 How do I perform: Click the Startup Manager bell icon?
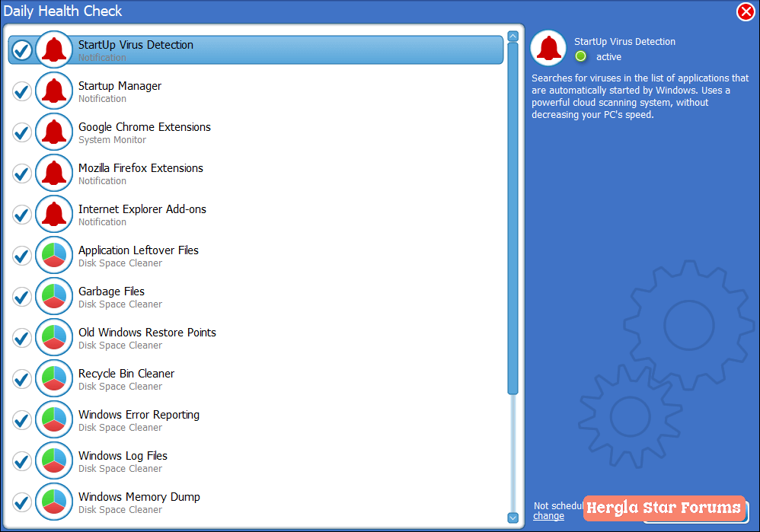pos(54,91)
